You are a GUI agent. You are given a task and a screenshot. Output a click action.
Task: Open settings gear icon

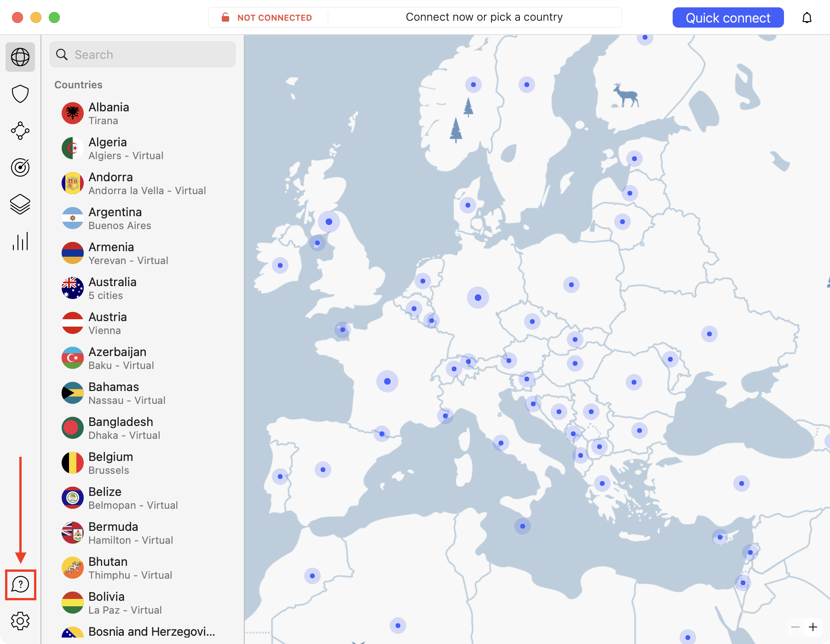(x=20, y=621)
